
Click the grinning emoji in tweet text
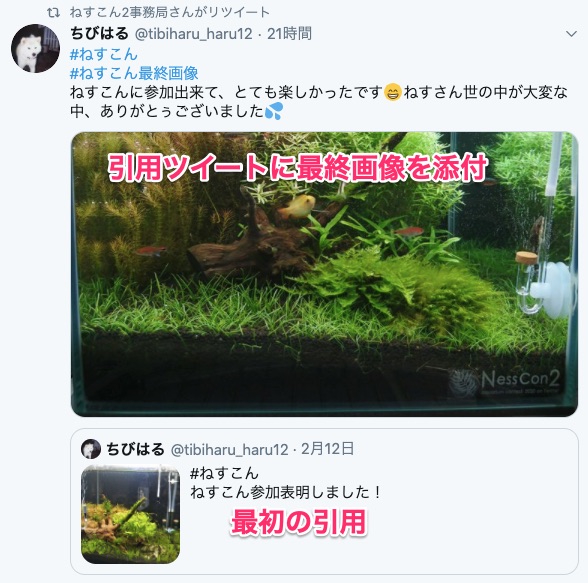(x=393, y=93)
